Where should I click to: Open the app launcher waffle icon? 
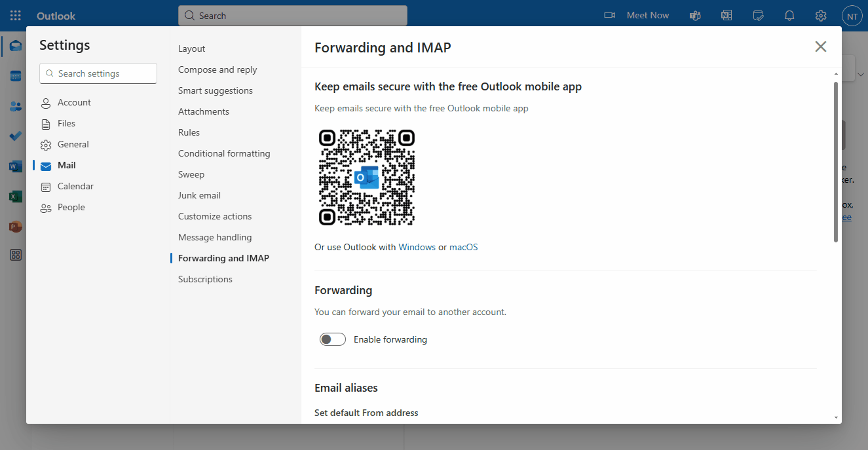click(x=16, y=15)
